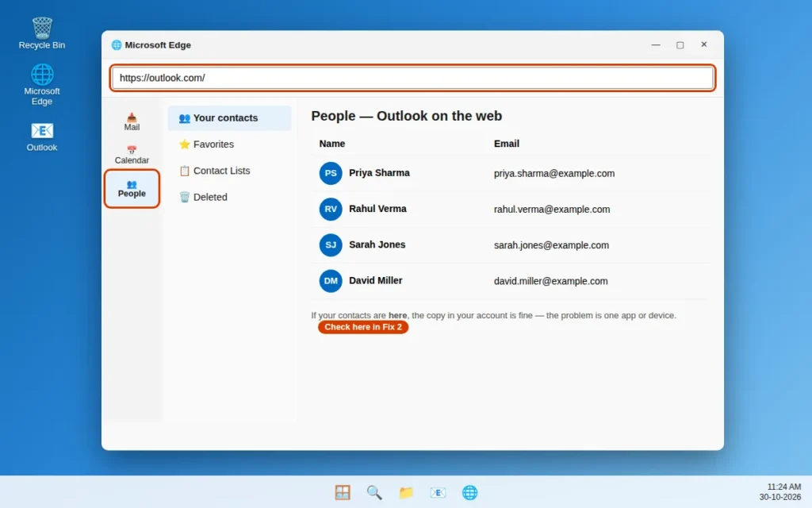The image size is (812, 508).
Task: Open File Explorer from taskbar
Action: coord(406,492)
